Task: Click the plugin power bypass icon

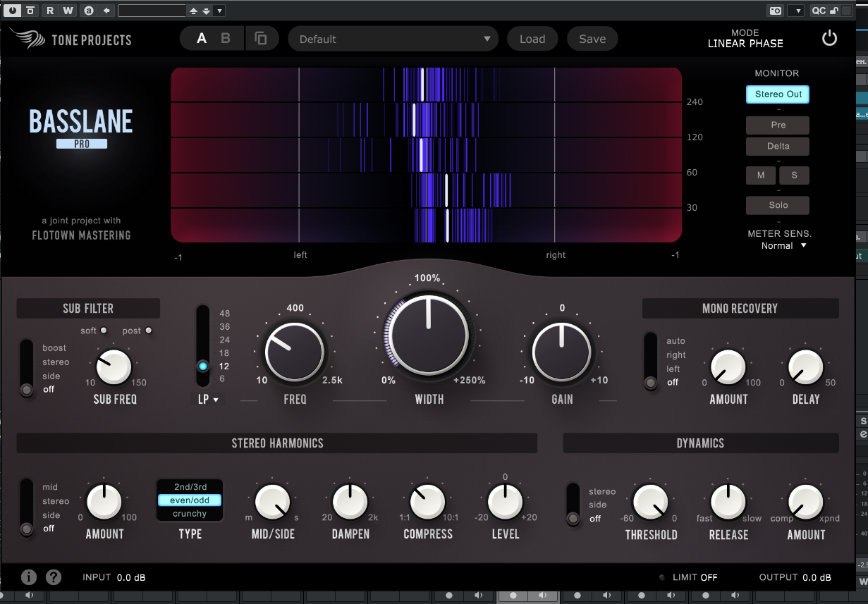Action: 829,38
